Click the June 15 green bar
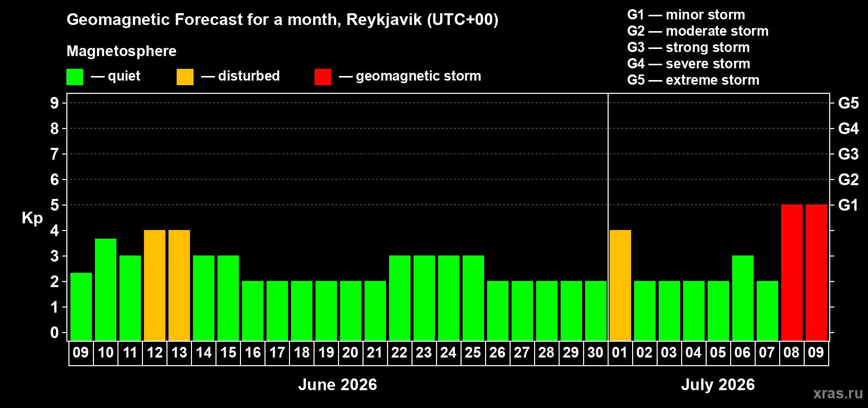 pyautogui.click(x=228, y=298)
